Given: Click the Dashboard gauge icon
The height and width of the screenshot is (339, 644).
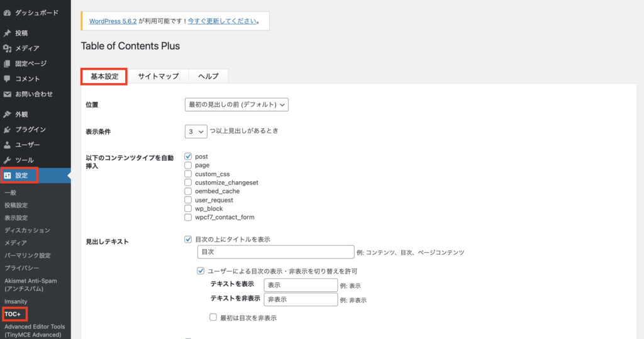Looking at the screenshot, I should (x=7, y=13).
